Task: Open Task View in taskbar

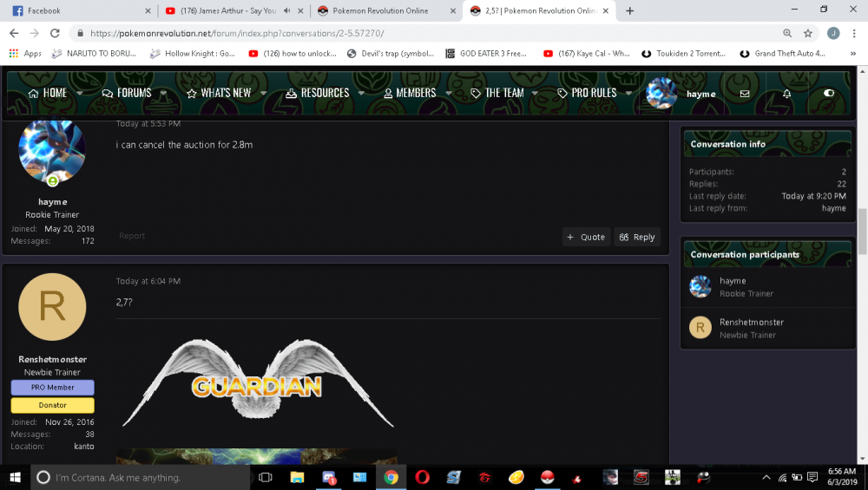Action: point(266,477)
